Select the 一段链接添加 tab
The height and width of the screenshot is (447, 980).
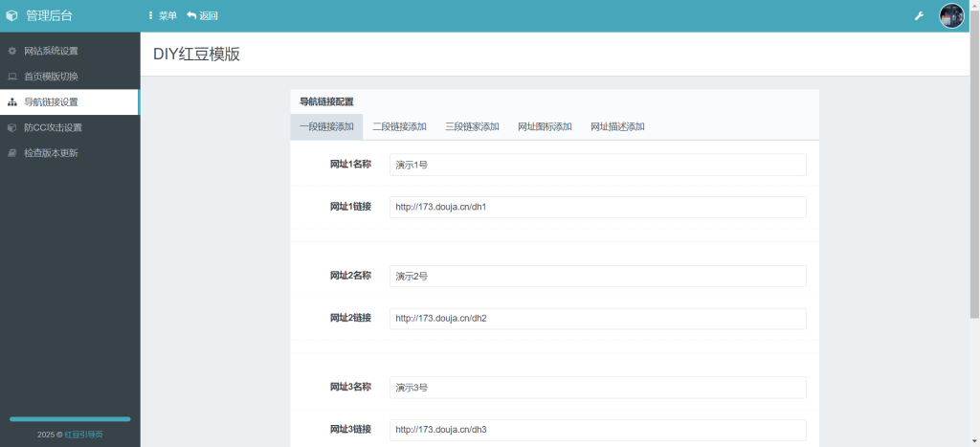[x=326, y=126]
